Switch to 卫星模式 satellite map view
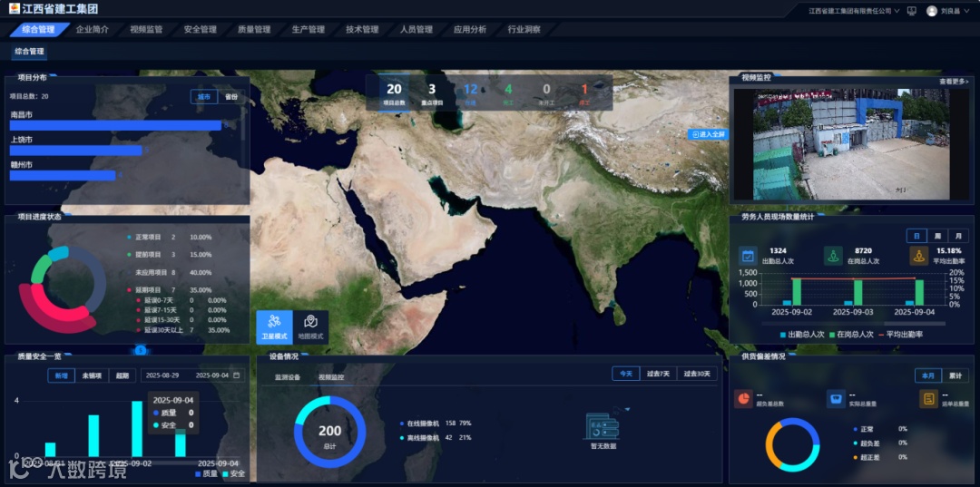 274,327
